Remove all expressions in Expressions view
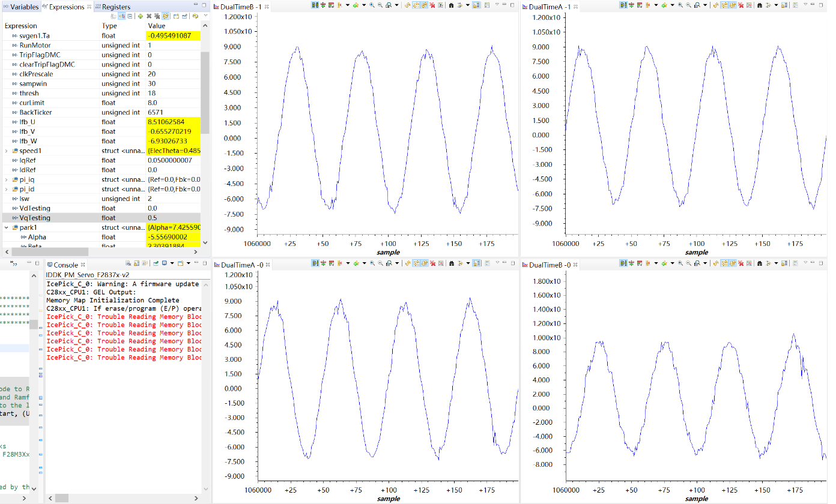Screen dimensions: 836x504 [x=157, y=16]
